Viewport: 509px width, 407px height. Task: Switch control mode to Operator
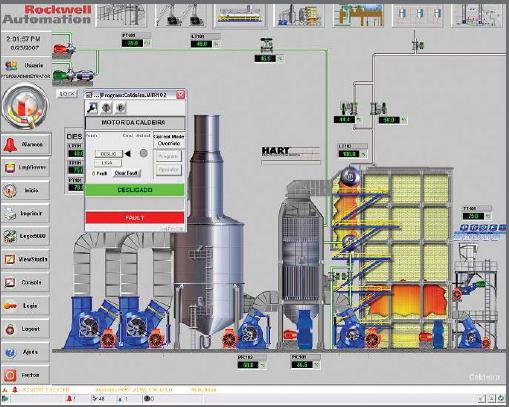coord(169,170)
